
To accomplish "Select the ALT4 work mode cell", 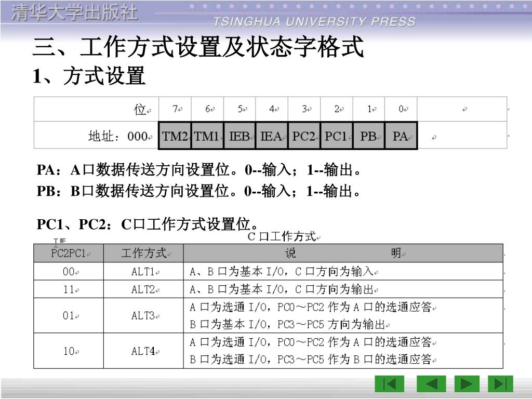I will [x=143, y=351].
